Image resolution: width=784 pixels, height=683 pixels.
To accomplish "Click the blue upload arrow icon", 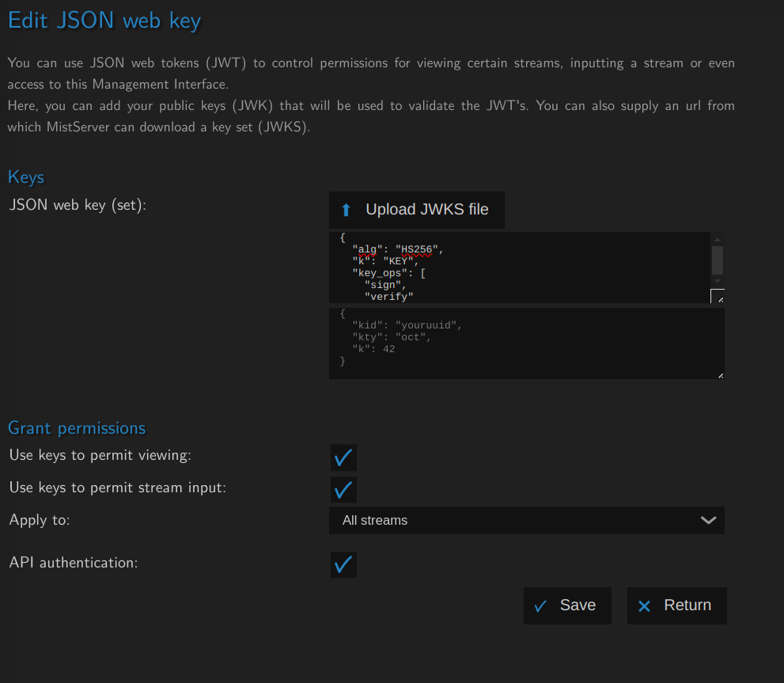I will point(346,210).
